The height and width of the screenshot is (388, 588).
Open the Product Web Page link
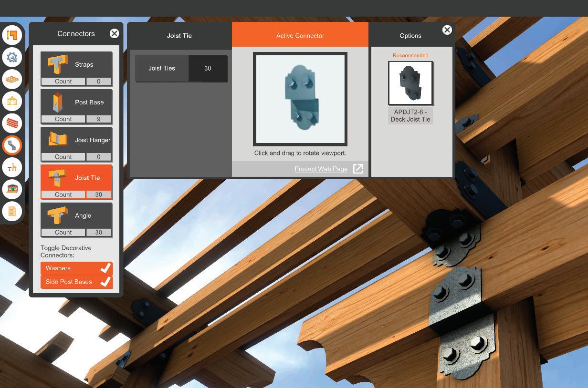pyautogui.click(x=321, y=169)
